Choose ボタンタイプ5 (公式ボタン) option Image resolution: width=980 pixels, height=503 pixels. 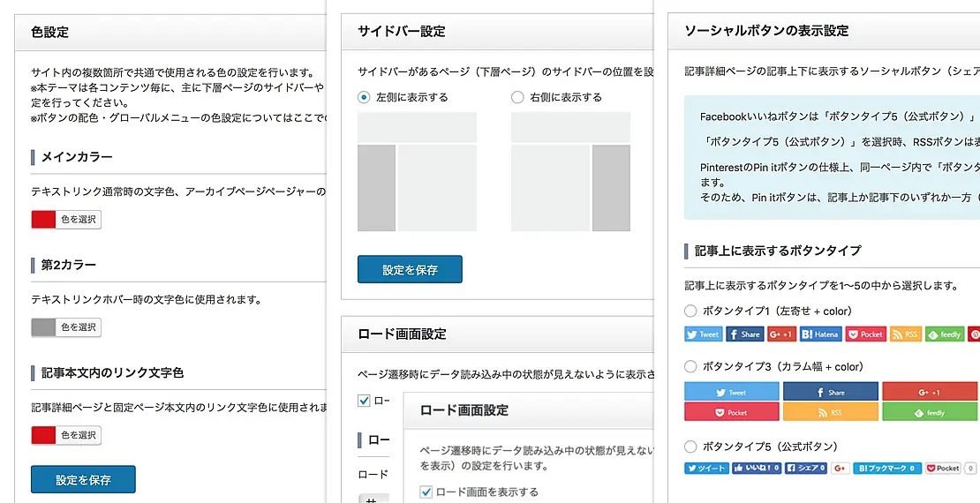point(690,447)
